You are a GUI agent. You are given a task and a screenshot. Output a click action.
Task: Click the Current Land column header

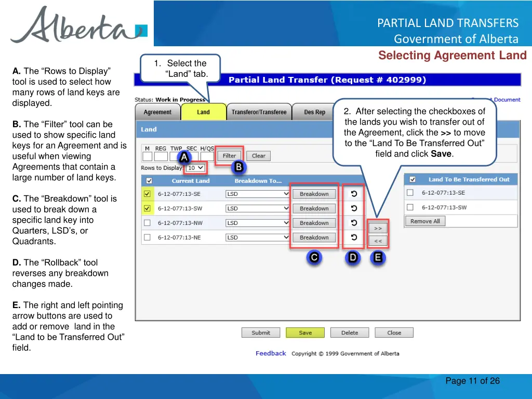point(191,181)
